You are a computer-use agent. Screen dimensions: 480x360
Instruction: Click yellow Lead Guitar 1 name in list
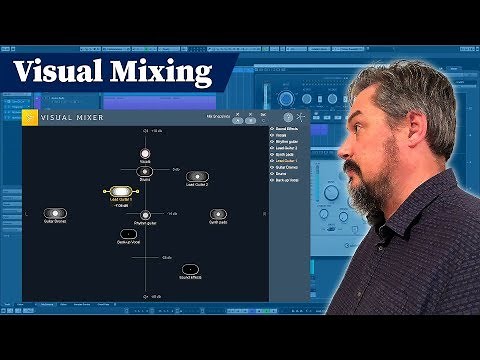click(x=287, y=161)
